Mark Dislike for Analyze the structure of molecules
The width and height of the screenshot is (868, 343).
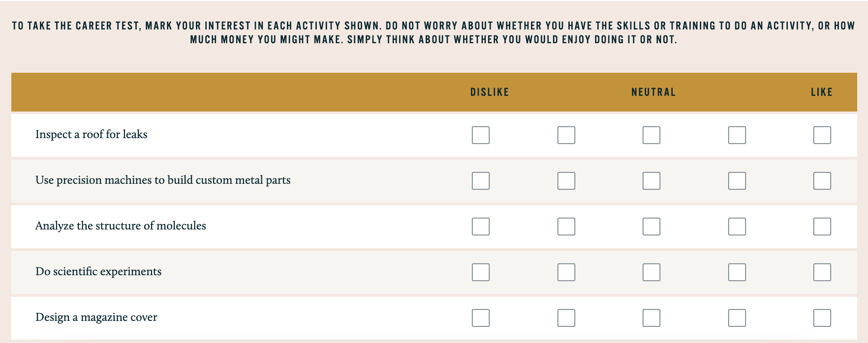tap(481, 227)
